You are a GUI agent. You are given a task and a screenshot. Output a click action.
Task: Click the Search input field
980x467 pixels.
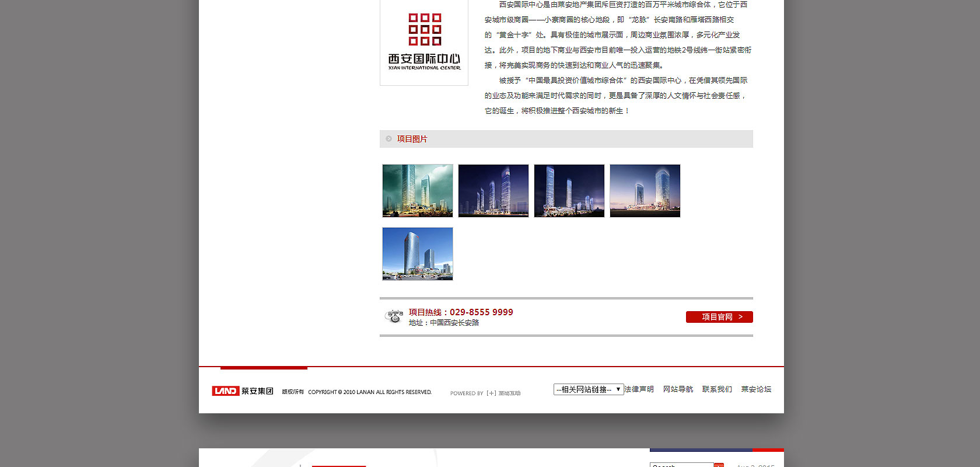(681, 465)
